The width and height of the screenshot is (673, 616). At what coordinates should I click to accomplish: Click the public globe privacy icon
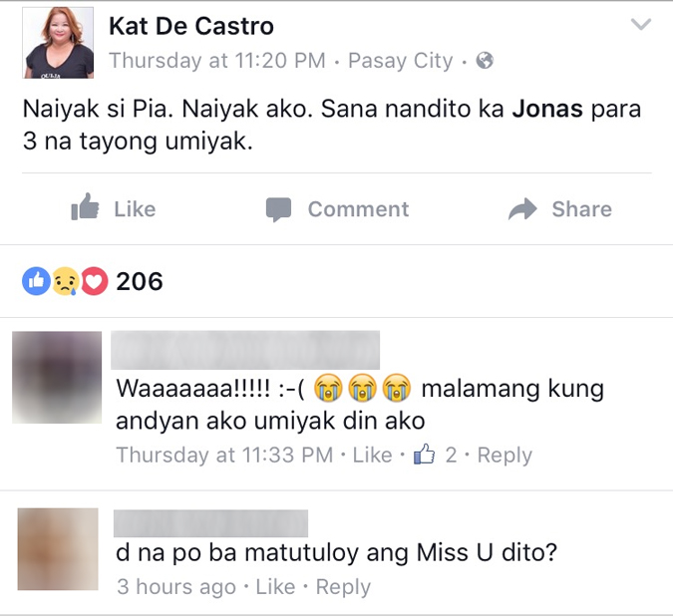click(485, 61)
